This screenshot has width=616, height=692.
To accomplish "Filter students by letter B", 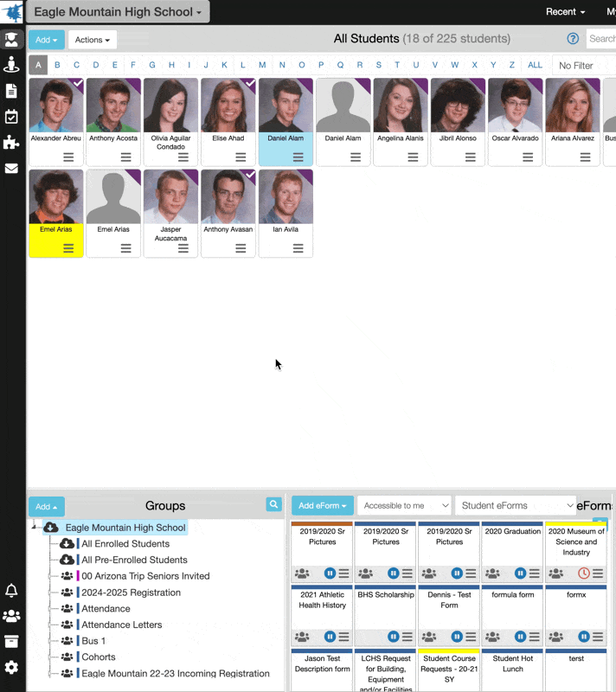I will pos(57,65).
